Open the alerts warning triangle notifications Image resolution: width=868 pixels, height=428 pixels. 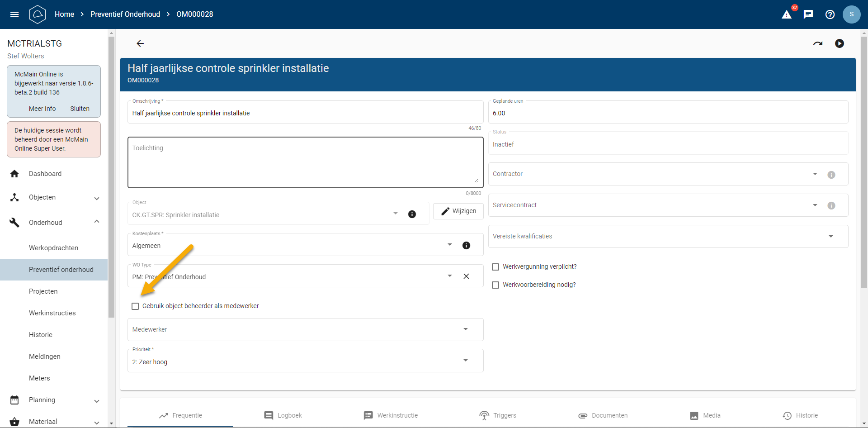(787, 14)
